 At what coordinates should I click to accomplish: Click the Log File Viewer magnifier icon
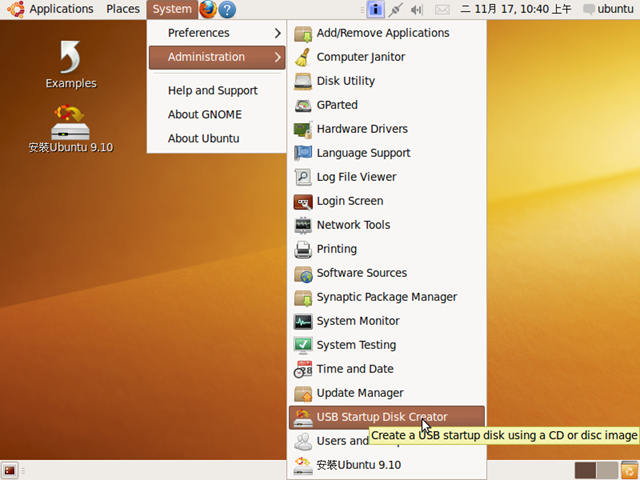(x=303, y=177)
